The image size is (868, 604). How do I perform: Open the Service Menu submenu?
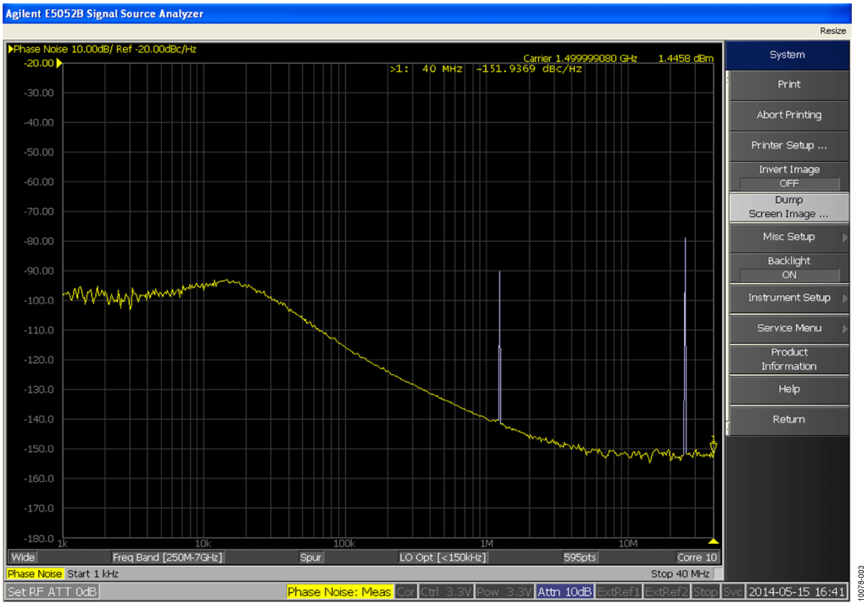click(789, 328)
